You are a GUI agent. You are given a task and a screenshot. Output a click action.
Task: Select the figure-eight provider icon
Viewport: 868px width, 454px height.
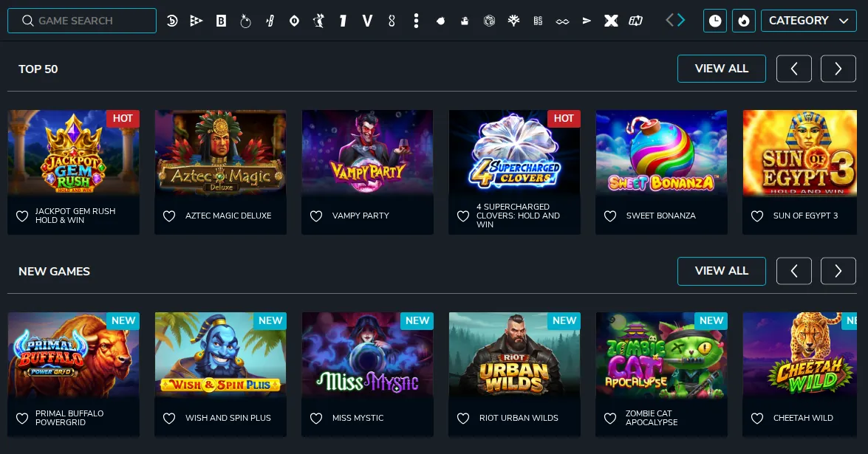click(x=392, y=21)
